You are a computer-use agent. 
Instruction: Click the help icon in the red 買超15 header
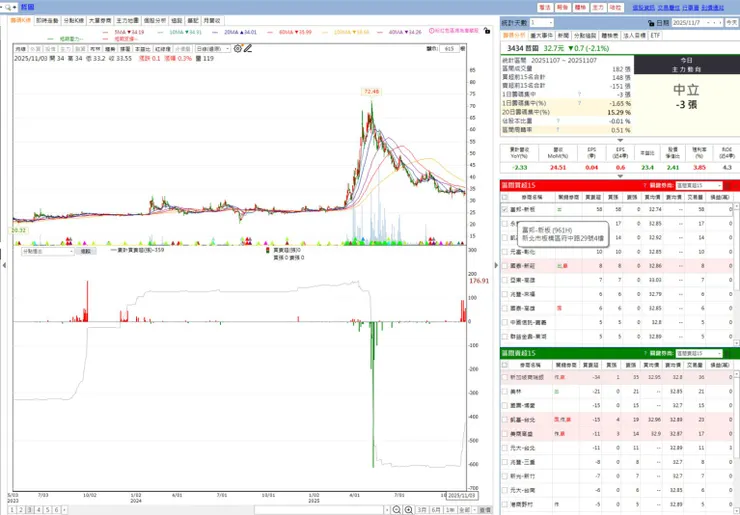(x=645, y=186)
